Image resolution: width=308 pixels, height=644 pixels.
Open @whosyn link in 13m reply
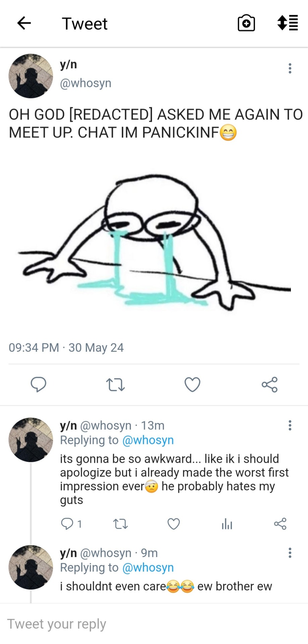(x=148, y=440)
